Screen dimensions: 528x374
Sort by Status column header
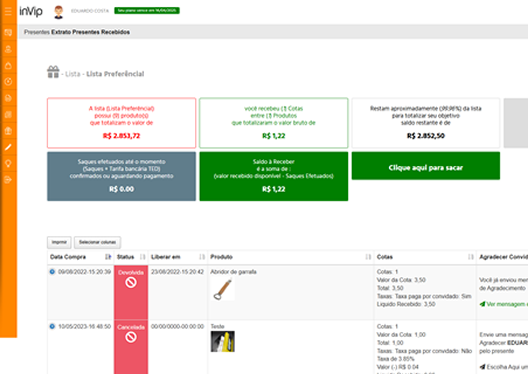point(131,257)
